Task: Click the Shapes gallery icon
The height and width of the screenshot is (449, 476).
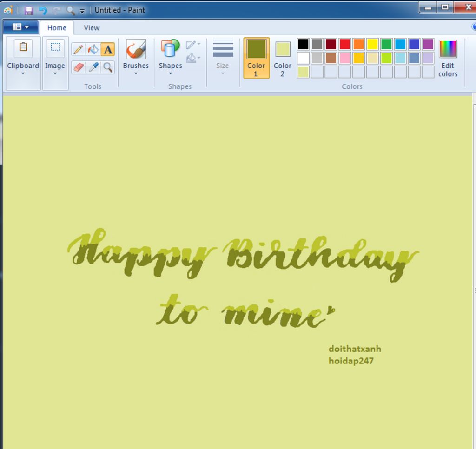Action: [x=170, y=49]
